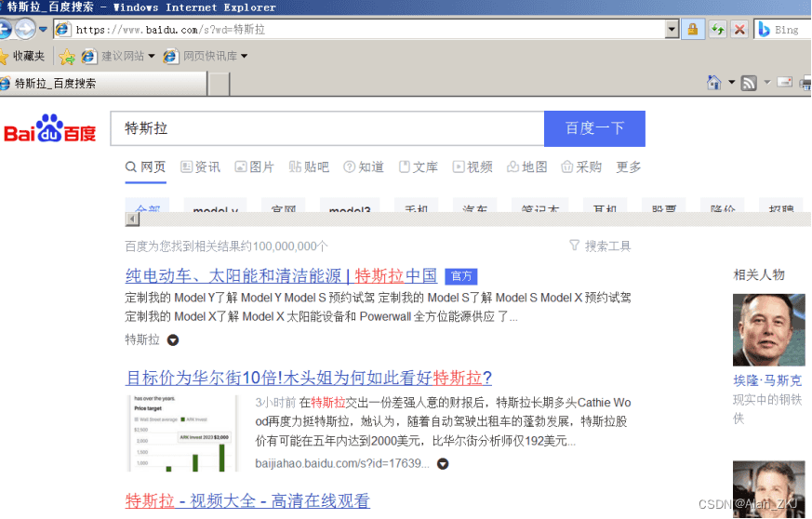Open the 更多 menu
This screenshot has height=519, width=812.
pyautogui.click(x=629, y=166)
